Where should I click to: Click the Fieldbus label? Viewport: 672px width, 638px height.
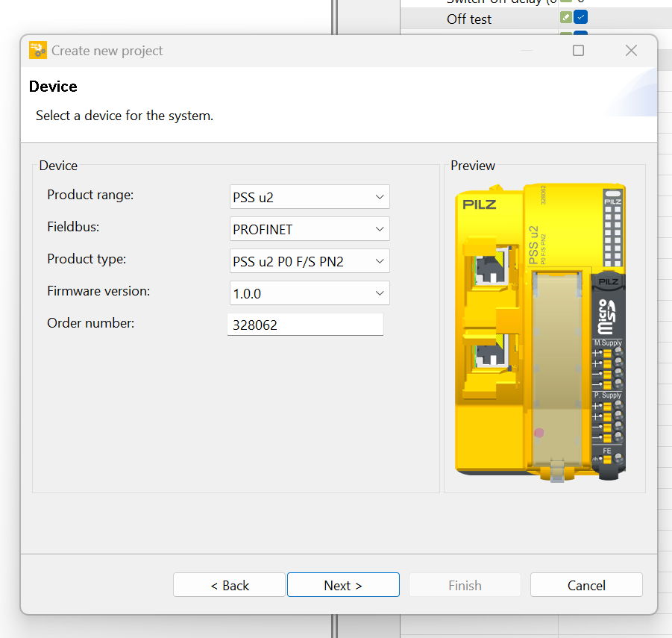(x=73, y=227)
